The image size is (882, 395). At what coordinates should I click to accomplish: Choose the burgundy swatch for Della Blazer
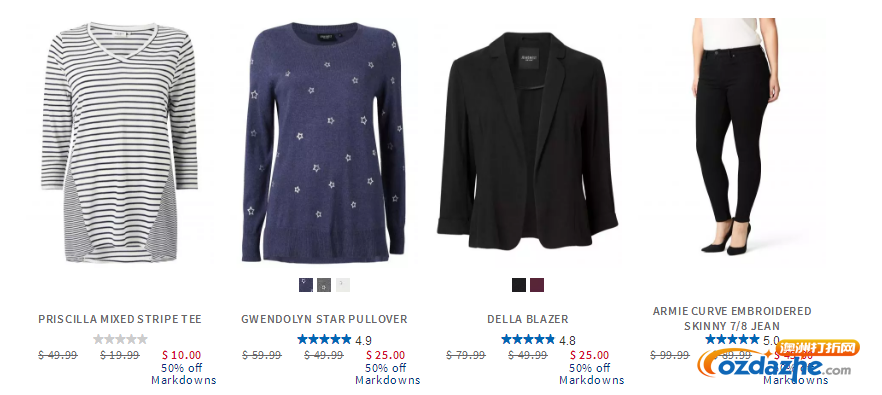(537, 285)
